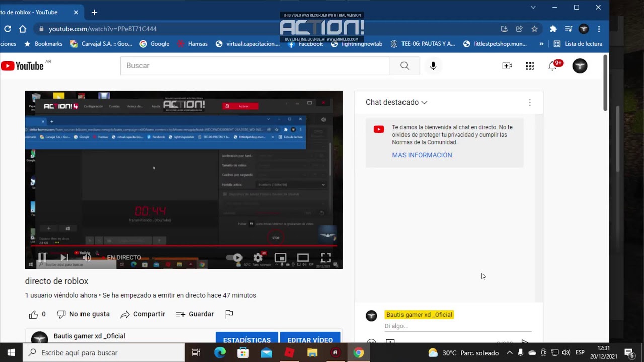644x362 pixels.
Task: Focus the Buscar search field
Action: click(255, 66)
